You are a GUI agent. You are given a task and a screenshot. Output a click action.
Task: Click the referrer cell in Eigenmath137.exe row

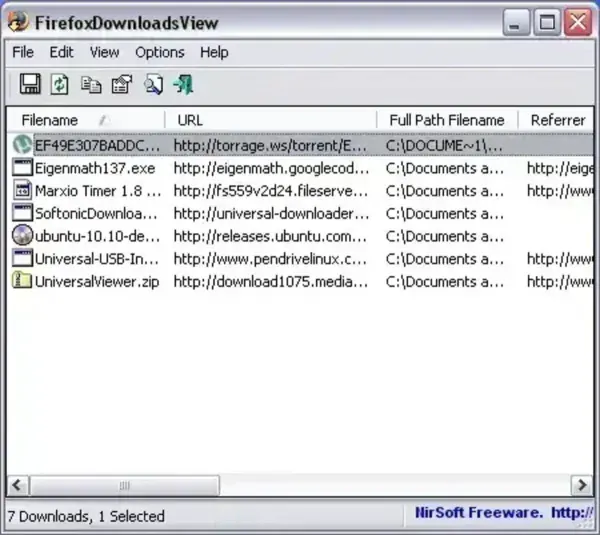pos(560,168)
